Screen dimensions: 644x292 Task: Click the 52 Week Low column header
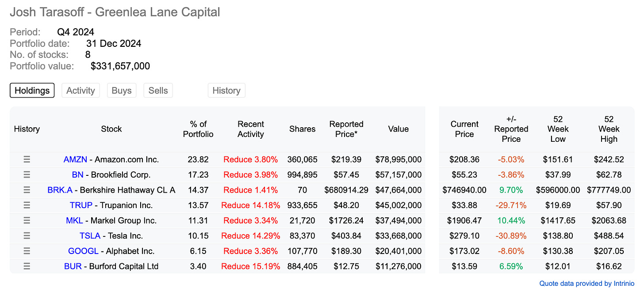coord(558,129)
